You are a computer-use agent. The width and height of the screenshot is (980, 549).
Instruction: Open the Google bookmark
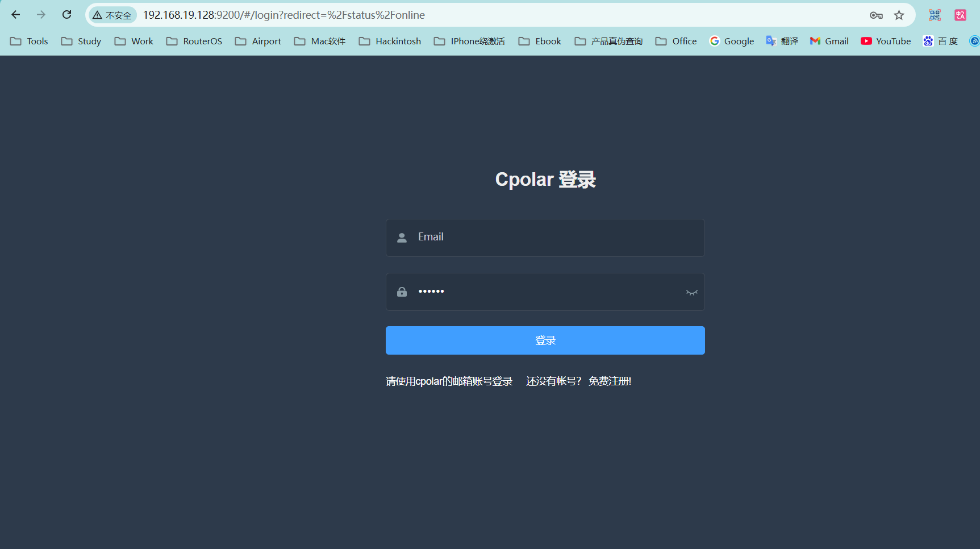(732, 41)
